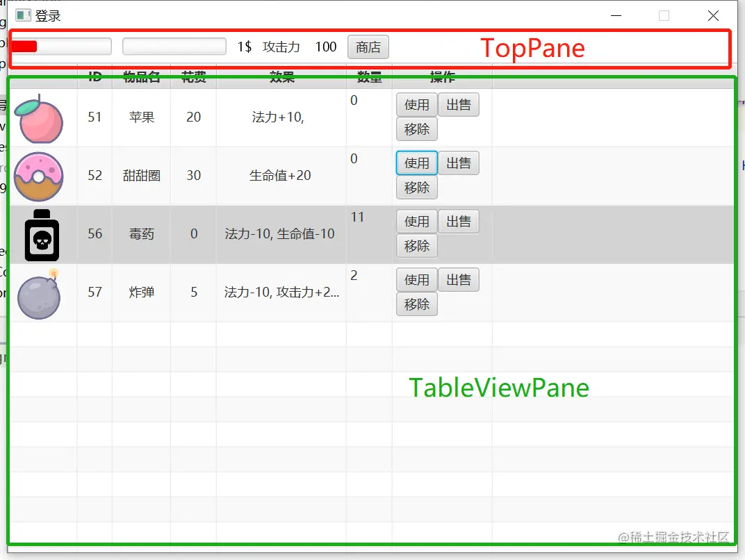Click the apple item icon

click(39, 119)
